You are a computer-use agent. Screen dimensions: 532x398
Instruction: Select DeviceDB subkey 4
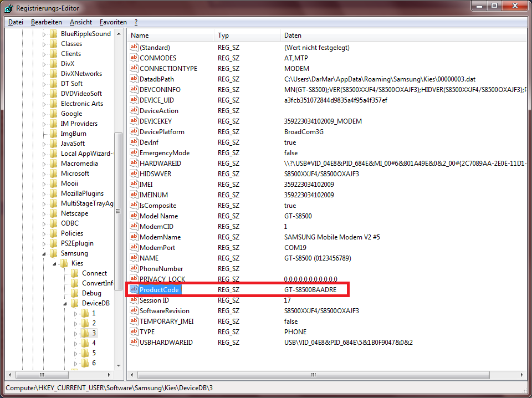[94, 343]
